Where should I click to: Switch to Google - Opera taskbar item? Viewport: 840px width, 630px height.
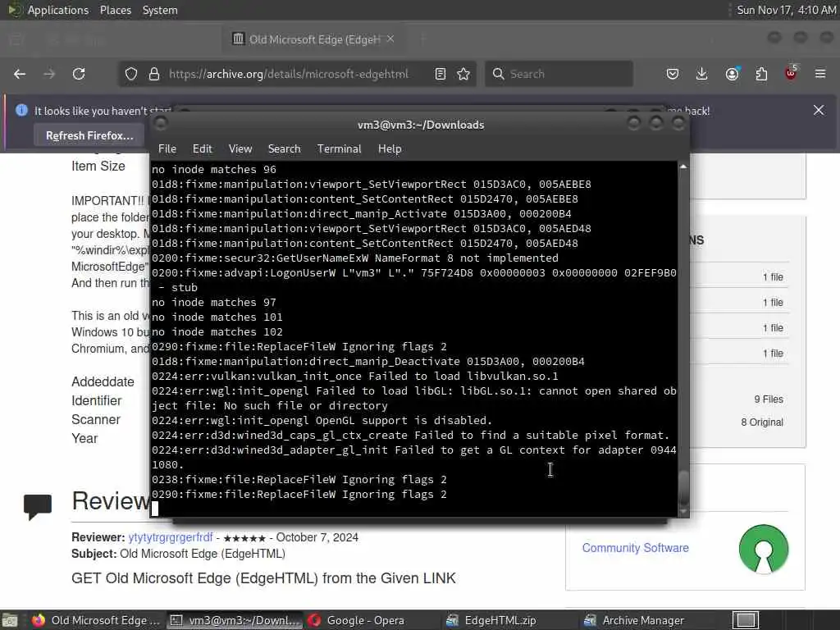365,620
